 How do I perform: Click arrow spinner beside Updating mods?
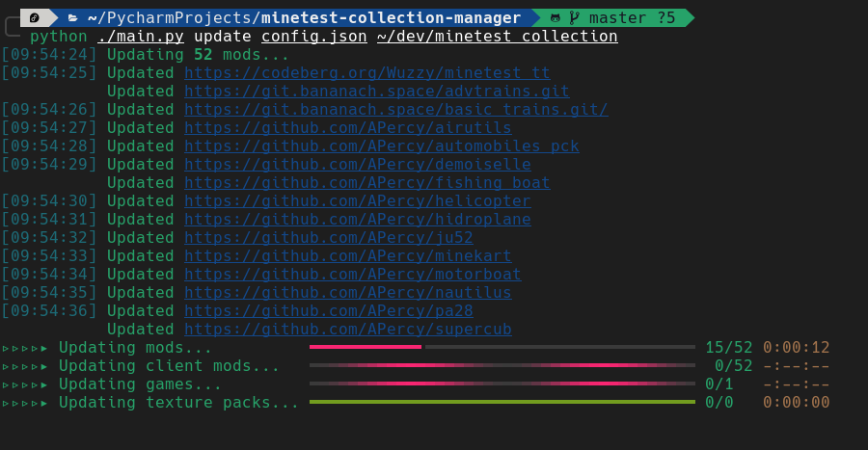tap(25, 348)
